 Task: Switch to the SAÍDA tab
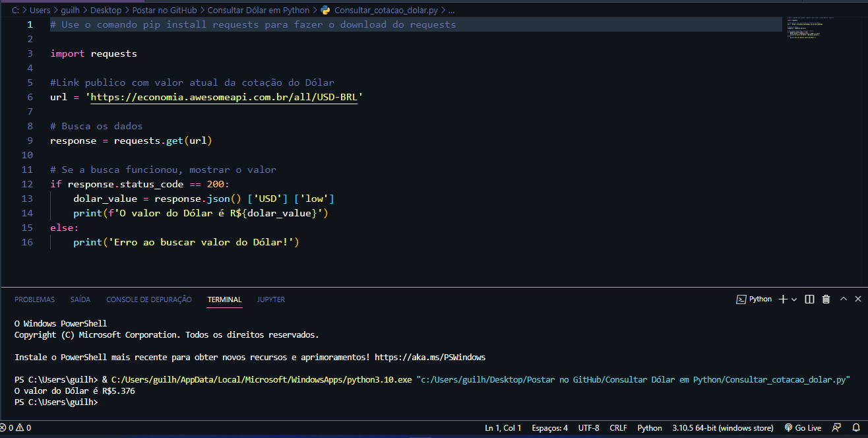tap(80, 299)
